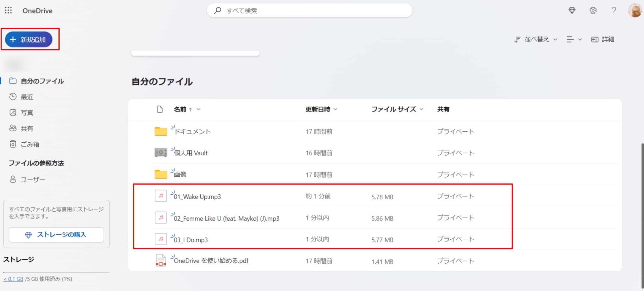Open the 並べ替え sort dropdown
The width and height of the screenshot is (644, 291).
[x=536, y=39]
